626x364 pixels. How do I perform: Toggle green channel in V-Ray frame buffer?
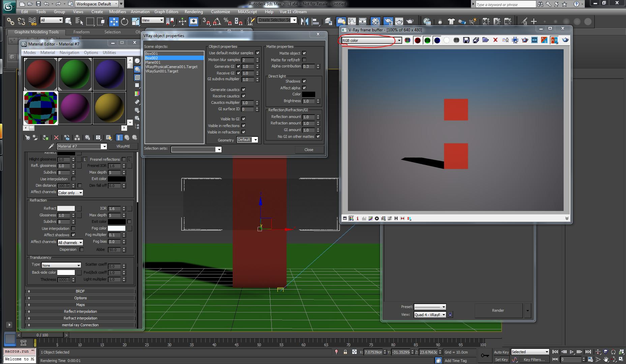[x=427, y=40]
